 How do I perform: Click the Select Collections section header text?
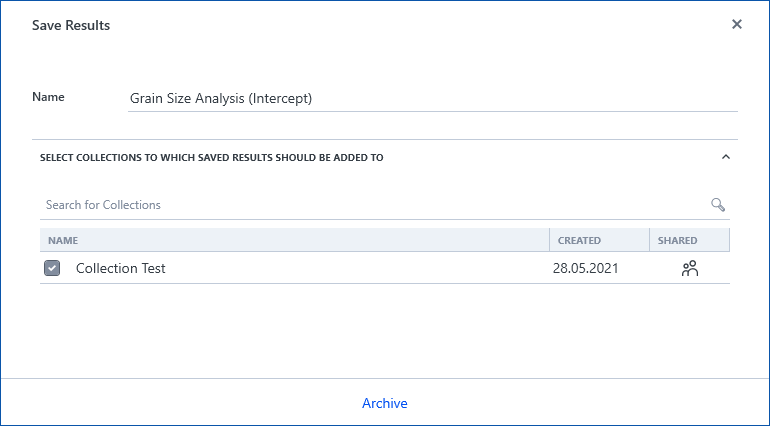click(211, 157)
